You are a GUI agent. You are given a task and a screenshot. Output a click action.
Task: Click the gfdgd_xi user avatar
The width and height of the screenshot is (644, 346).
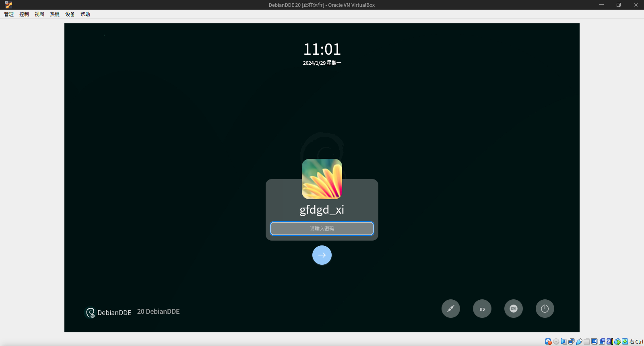coord(322,179)
